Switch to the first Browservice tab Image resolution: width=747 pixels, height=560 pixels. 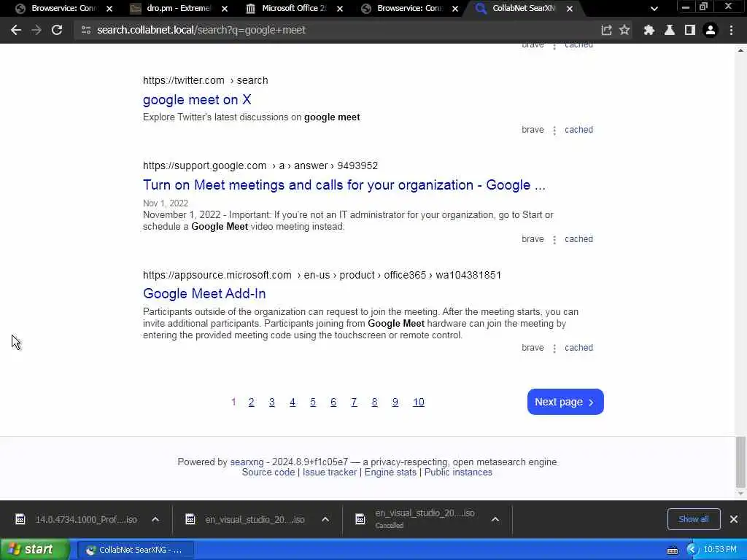(63, 9)
